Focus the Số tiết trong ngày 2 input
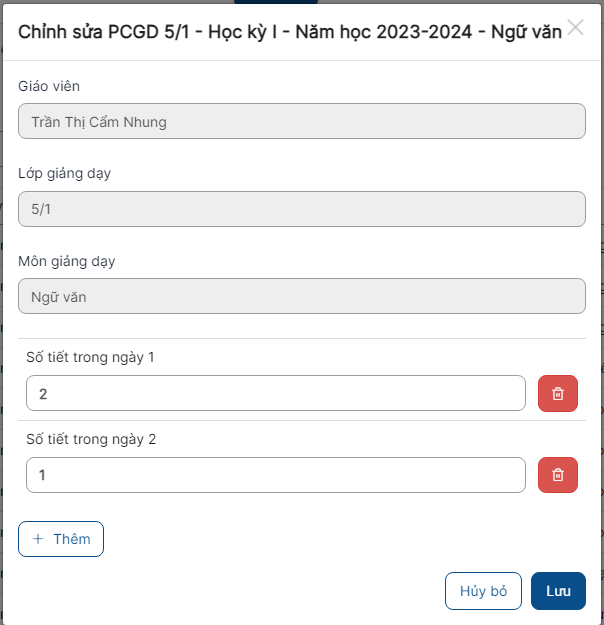The width and height of the screenshot is (604, 625). [x=275, y=475]
